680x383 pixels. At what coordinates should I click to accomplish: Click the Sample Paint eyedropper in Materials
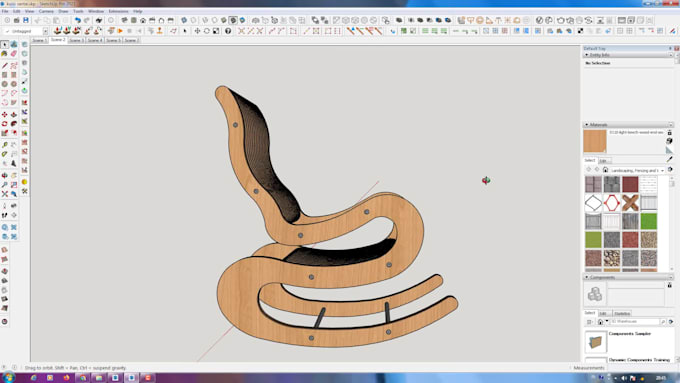coord(670,160)
